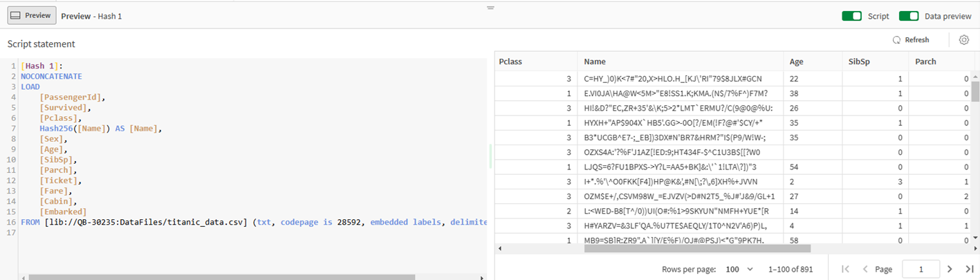Click the panel drag handle at top center
Image resolution: width=980 pixels, height=280 pixels.
pyautogui.click(x=490, y=8)
